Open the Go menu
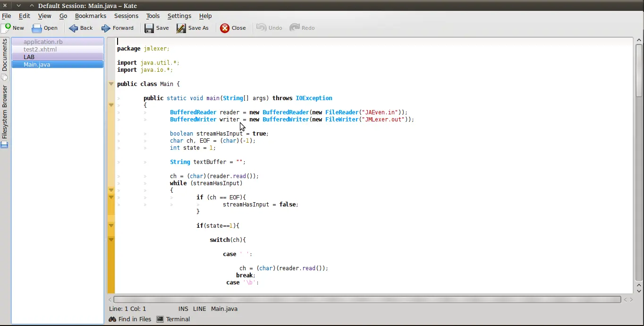This screenshot has height=326, width=644. [63, 16]
